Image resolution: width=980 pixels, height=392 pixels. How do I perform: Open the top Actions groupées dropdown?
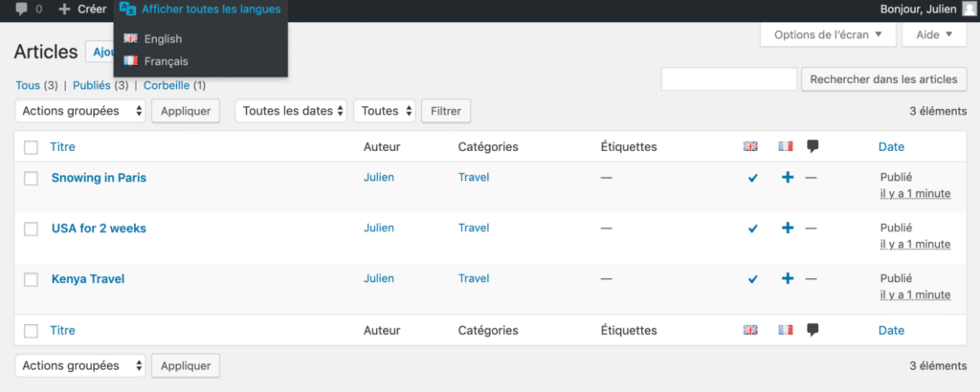click(x=80, y=111)
